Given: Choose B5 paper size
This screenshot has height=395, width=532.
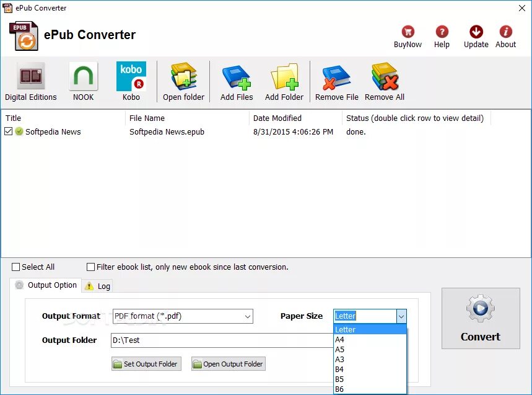Looking at the screenshot, I should coord(370,379).
